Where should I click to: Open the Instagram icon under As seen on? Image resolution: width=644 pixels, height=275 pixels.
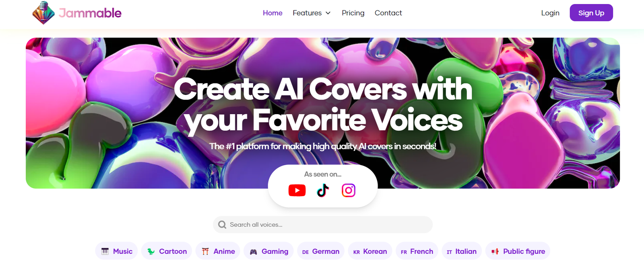point(349,190)
